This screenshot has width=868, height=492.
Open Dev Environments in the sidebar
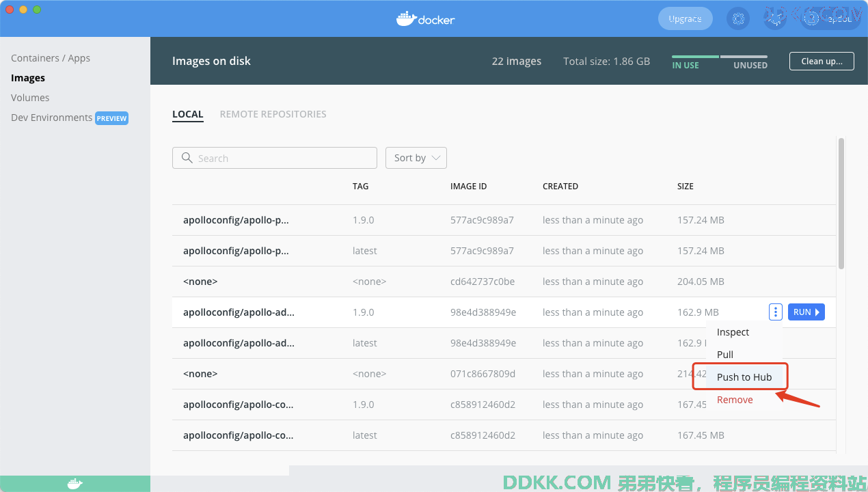tap(51, 118)
